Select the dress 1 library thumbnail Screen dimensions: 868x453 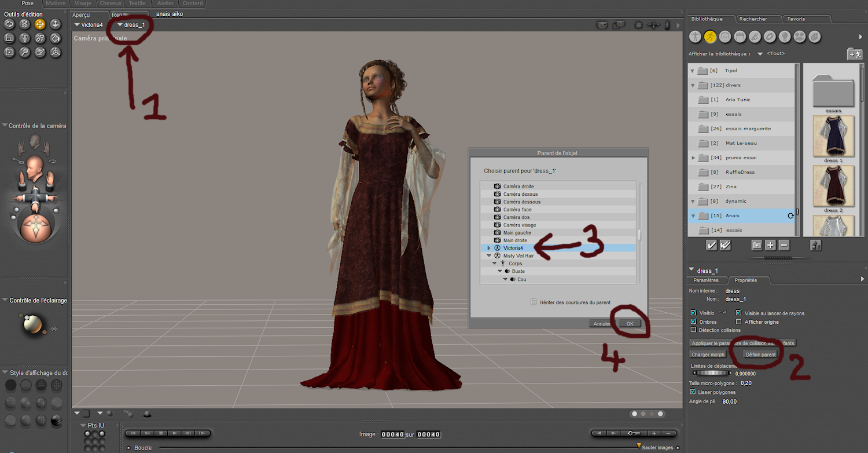(x=833, y=136)
